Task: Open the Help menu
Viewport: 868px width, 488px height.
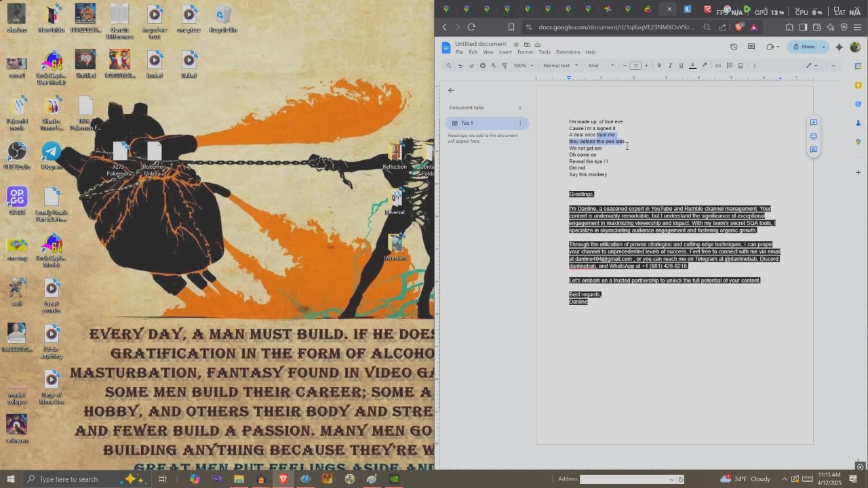Action: [x=591, y=52]
